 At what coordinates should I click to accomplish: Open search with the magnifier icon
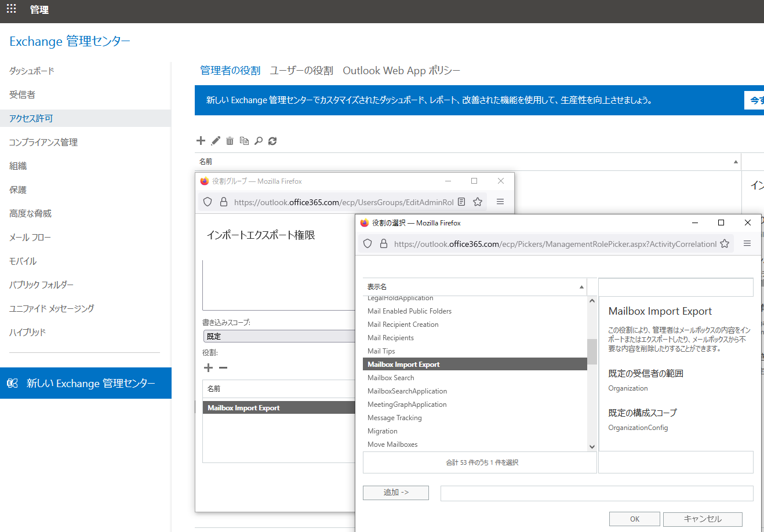pyautogui.click(x=258, y=140)
